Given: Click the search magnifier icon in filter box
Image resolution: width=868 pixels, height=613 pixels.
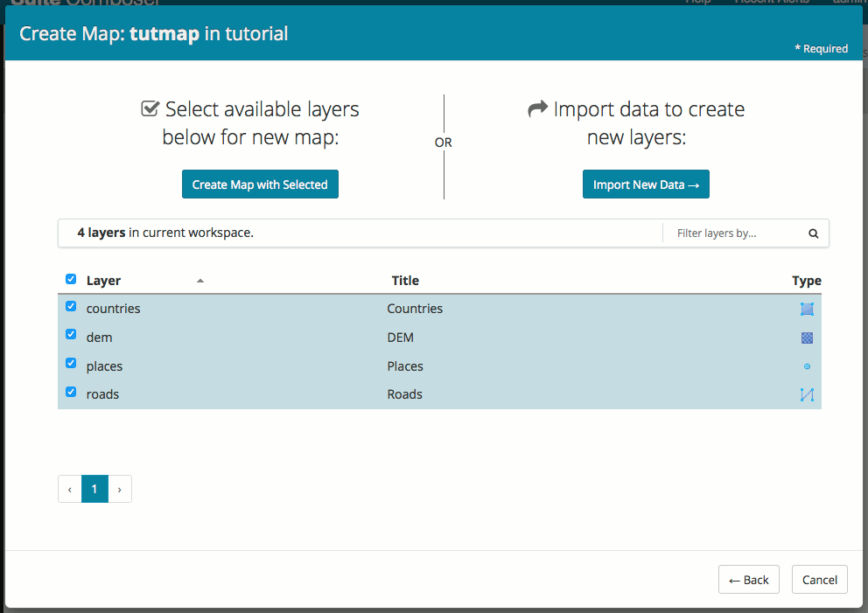Looking at the screenshot, I should coord(813,233).
